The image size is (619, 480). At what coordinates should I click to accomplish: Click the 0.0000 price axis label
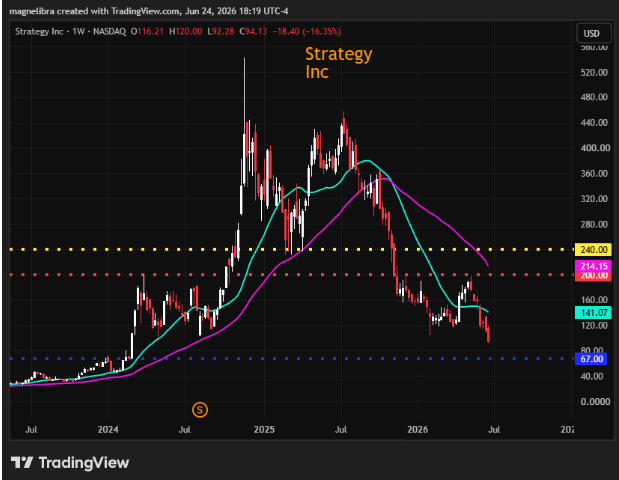pyautogui.click(x=595, y=402)
